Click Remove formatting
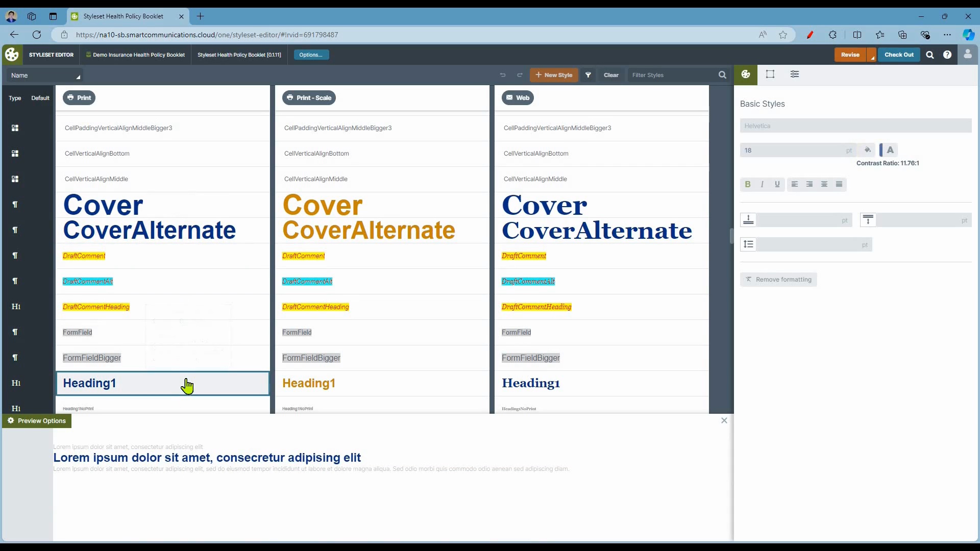The width and height of the screenshot is (980, 551). [779, 280]
